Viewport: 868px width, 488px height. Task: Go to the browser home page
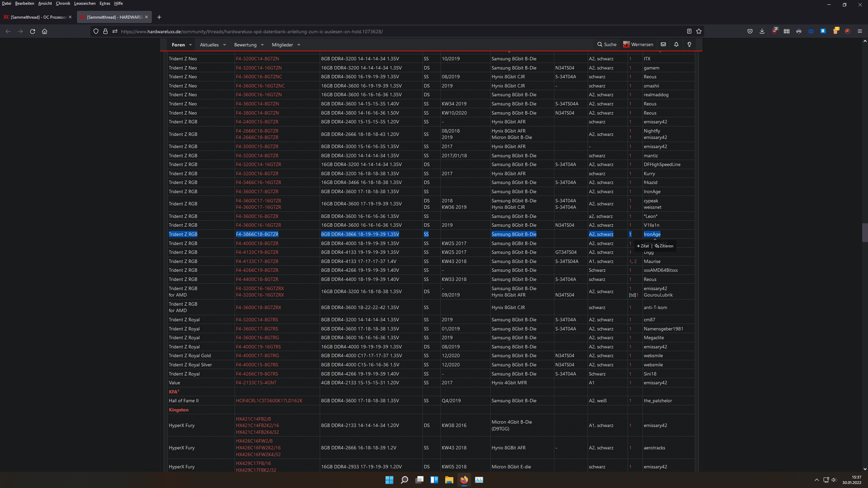point(44,32)
